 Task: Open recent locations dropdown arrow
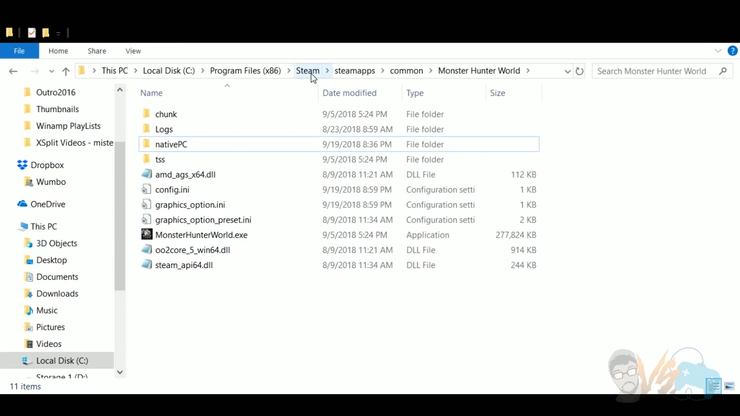pos(51,71)
